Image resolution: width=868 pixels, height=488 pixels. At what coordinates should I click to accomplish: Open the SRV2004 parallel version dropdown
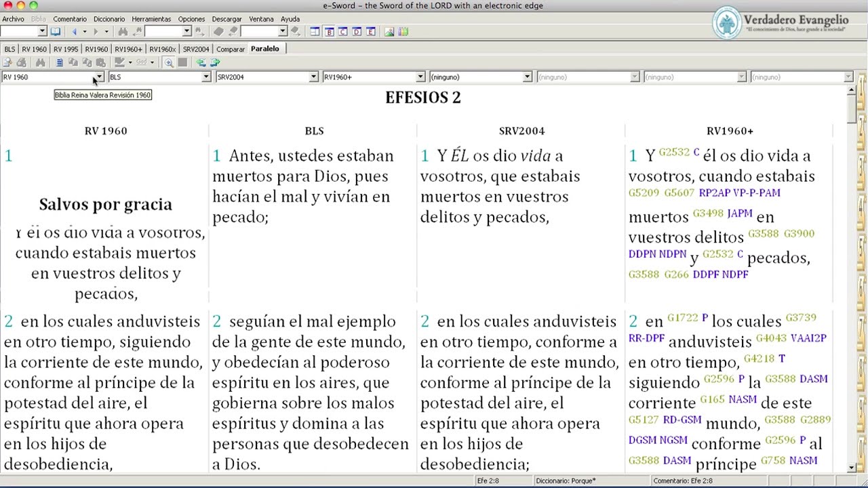[x=313, y=77]
